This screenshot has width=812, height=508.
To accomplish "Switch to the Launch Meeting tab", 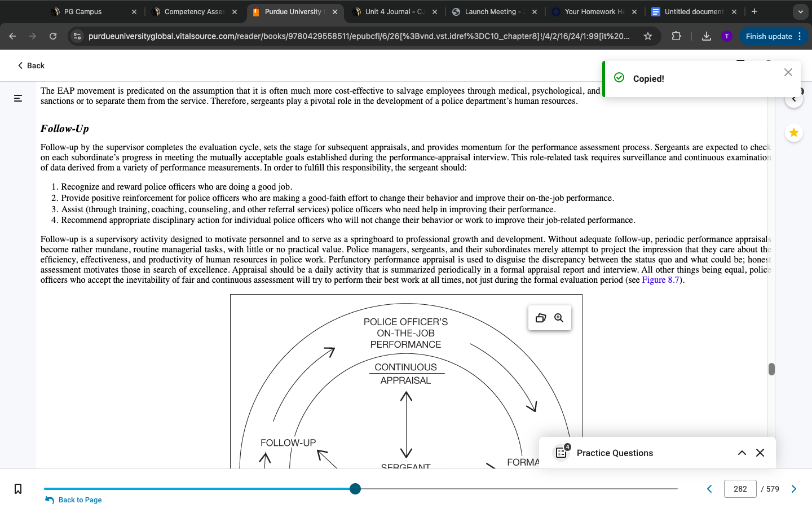I will click(x=495, y=11).
